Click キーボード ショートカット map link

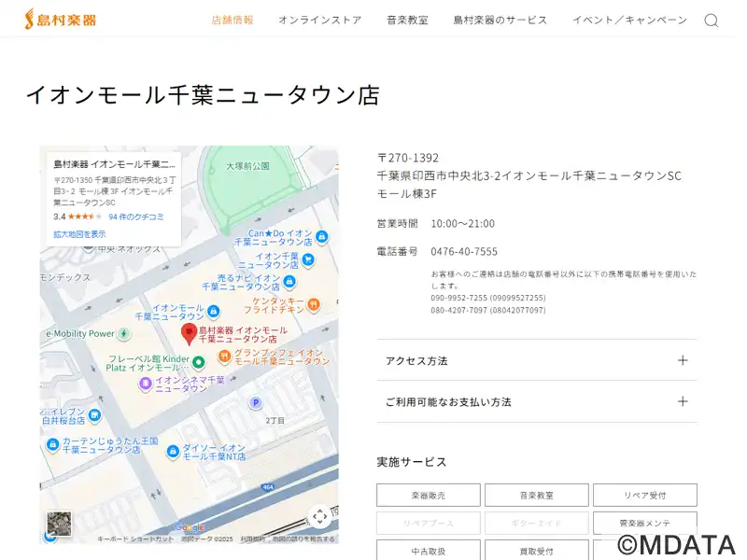pos(135,539)
